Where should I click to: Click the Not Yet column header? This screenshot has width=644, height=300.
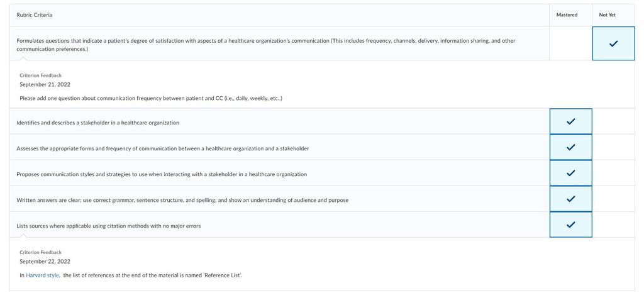tap(608, 15)
